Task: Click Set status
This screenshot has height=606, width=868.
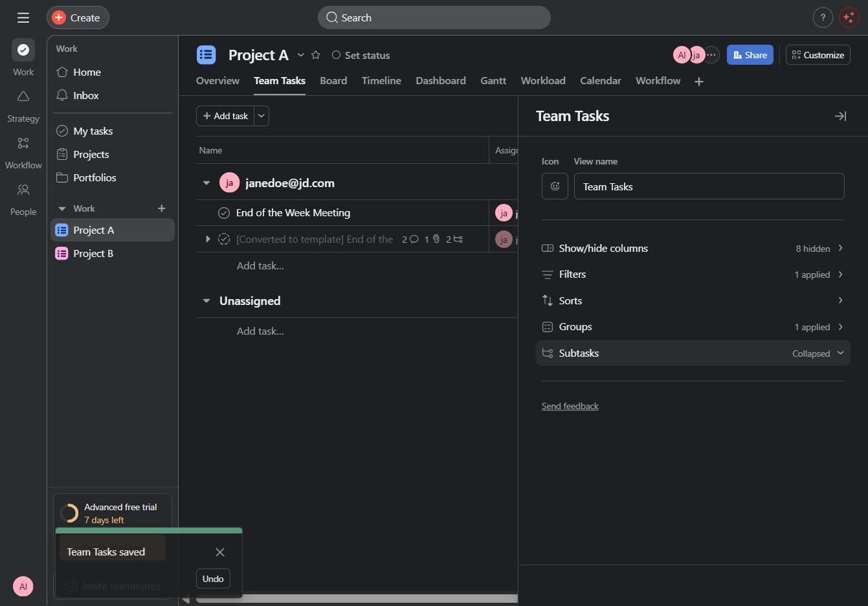Action: pyautogui.click(x=361, y=55)
